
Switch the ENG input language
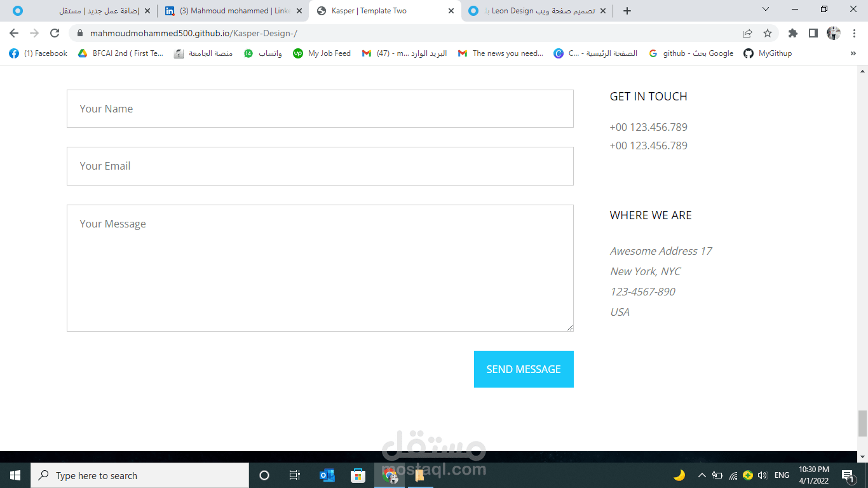pyautogui.click(x=782, y=475)
